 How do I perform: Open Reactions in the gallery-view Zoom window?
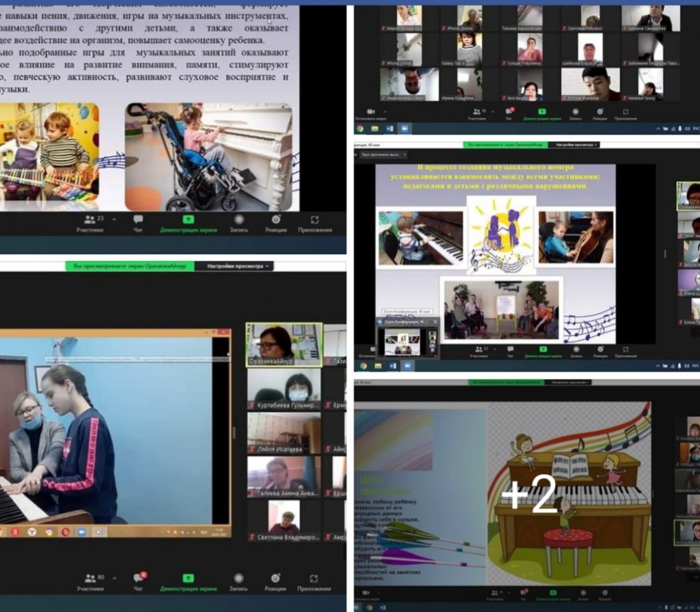(x=600, y=114)
